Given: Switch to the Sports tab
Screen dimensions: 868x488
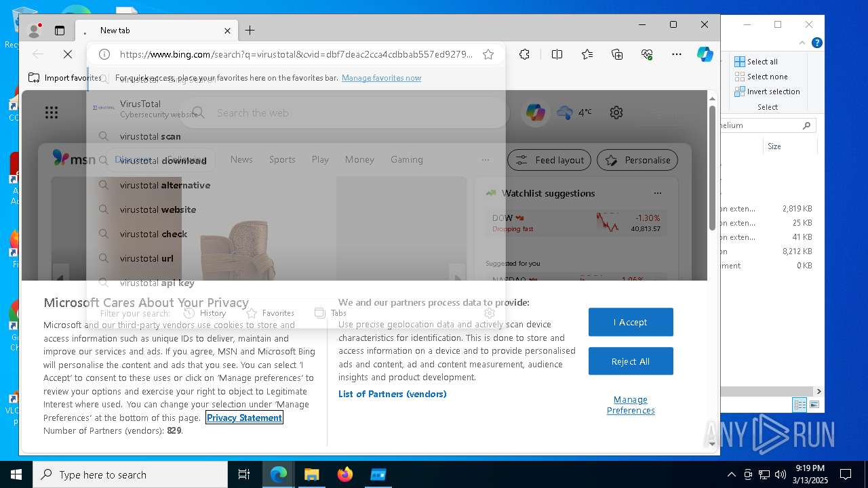Looking at the screenshot, I should [x=282, y=160].
